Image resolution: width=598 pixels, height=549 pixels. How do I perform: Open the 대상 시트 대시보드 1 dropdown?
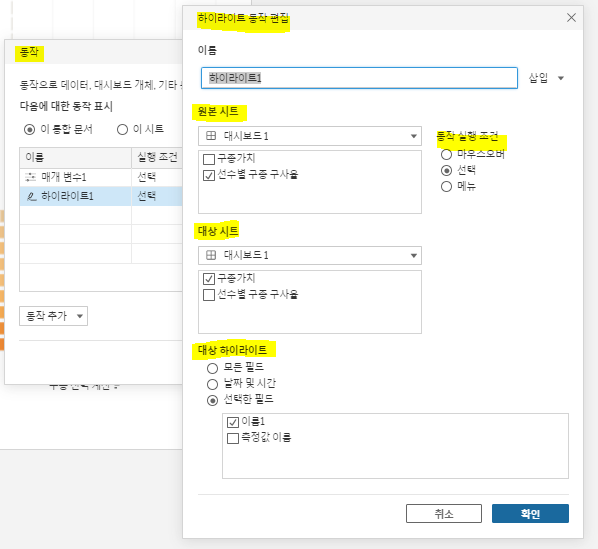310,255
